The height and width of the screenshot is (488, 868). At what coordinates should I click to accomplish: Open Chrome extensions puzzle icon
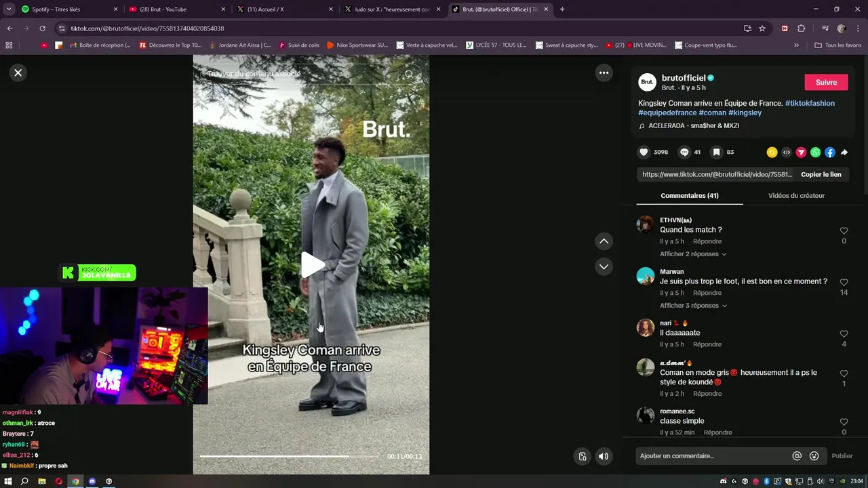click(801, 28)
